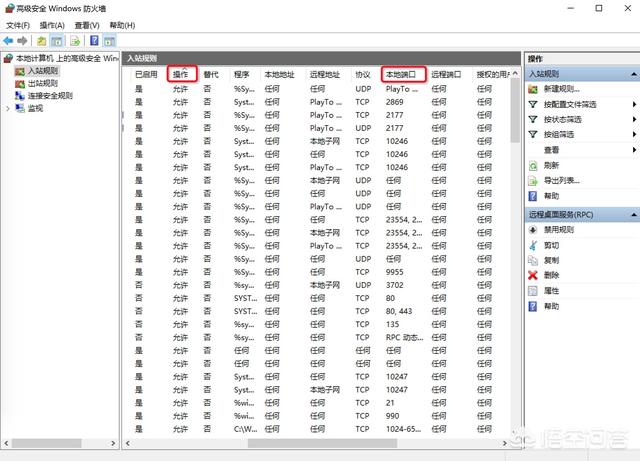Click the 按组筛选 filter icon
Viewport: 640px width, 461px height.
coord(533,134)
